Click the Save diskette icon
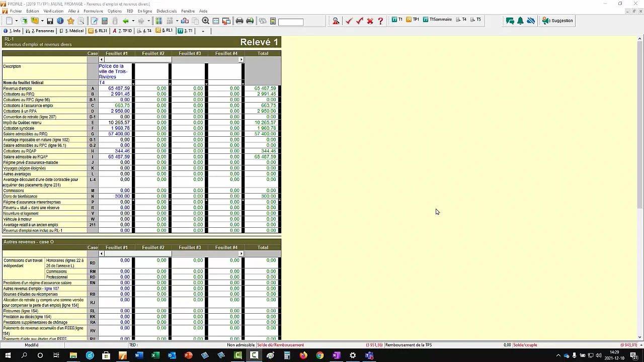This screenshot has height=362, width=644. pyautogui.click(x=50, y=21)
